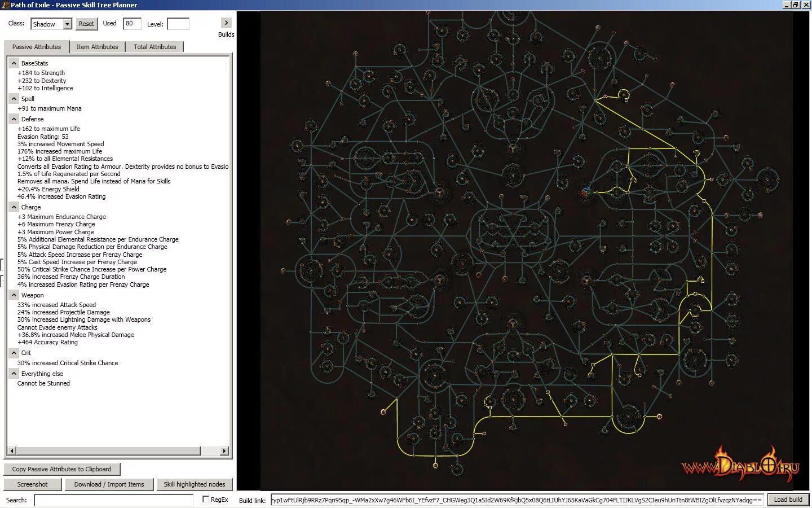Switch to the Item Attributes tab
The width and height of the screenshot is (812, 508).
pos(97,47)
